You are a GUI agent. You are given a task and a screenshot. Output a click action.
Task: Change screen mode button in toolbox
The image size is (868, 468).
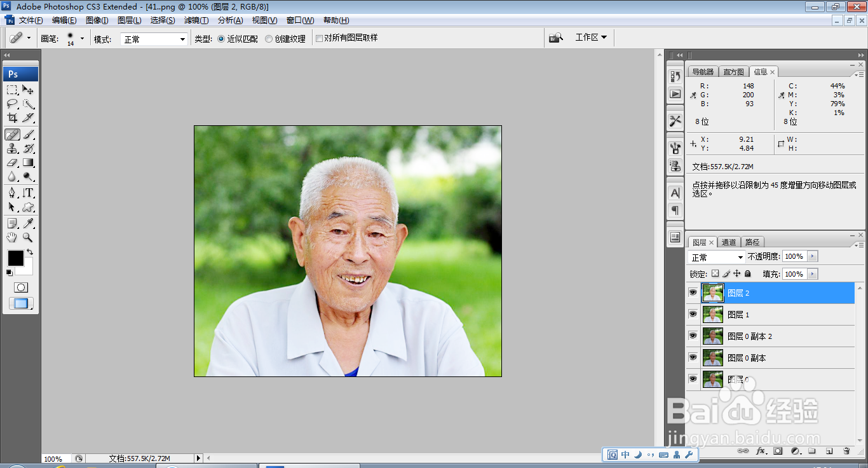point(21,303)
